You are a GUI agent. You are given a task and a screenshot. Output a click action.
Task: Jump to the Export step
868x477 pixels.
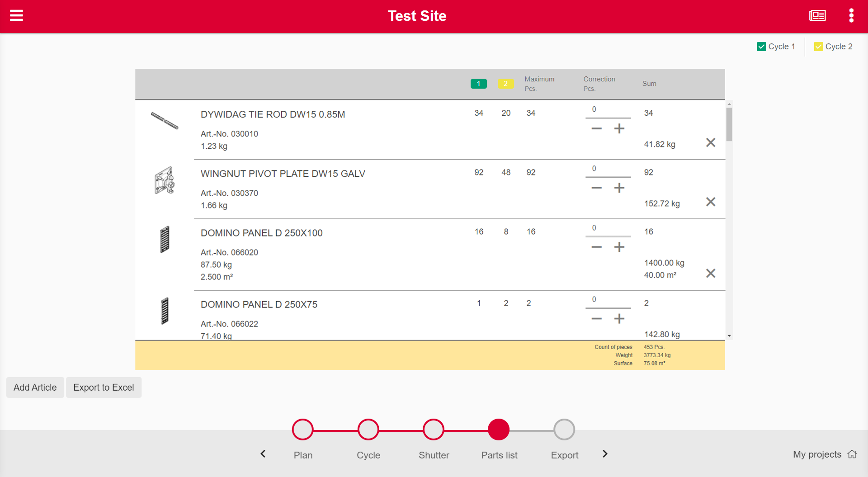tap(564, 430)
